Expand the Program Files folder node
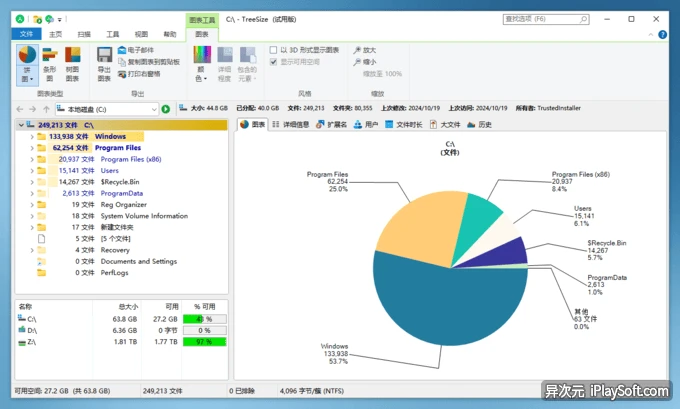680x409 pixels. pyautogui.click(x=32, y=148)
